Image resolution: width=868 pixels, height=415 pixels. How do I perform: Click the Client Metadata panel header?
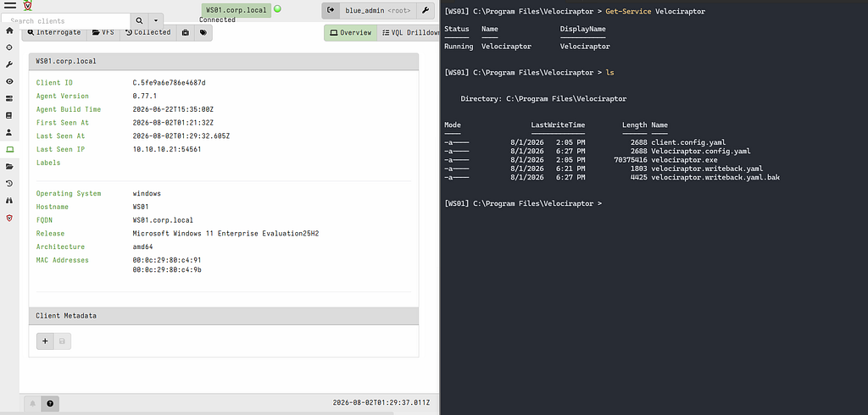(x=224, y=316)
